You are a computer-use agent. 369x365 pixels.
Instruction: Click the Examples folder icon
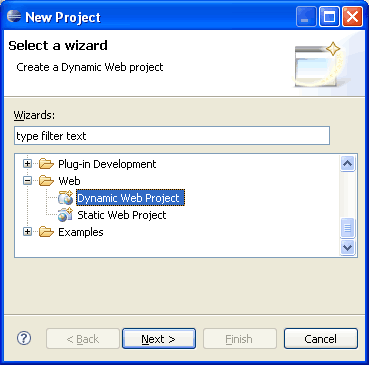(46, 232)
